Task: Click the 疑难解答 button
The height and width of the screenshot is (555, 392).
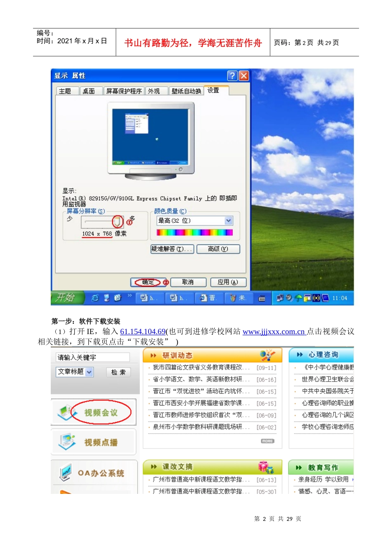Action: (172, 249)
